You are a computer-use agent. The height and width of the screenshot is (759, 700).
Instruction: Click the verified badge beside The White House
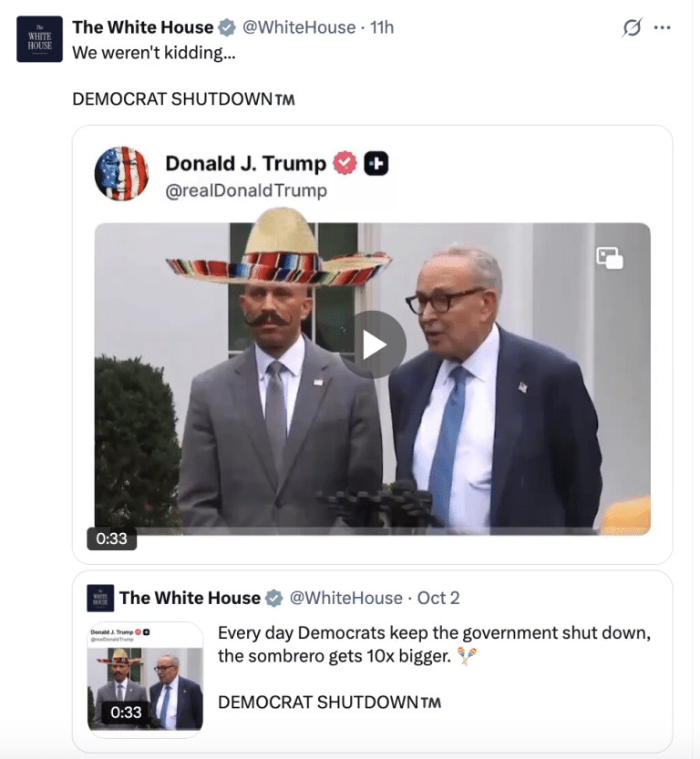227,27
